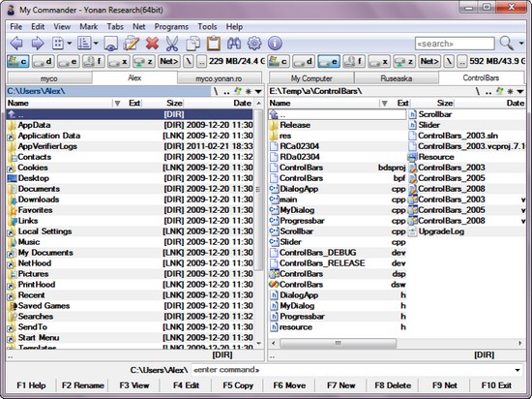
Task: Click the right panel horizontal scrollbar thumb
Action: [x=338, y=343]
